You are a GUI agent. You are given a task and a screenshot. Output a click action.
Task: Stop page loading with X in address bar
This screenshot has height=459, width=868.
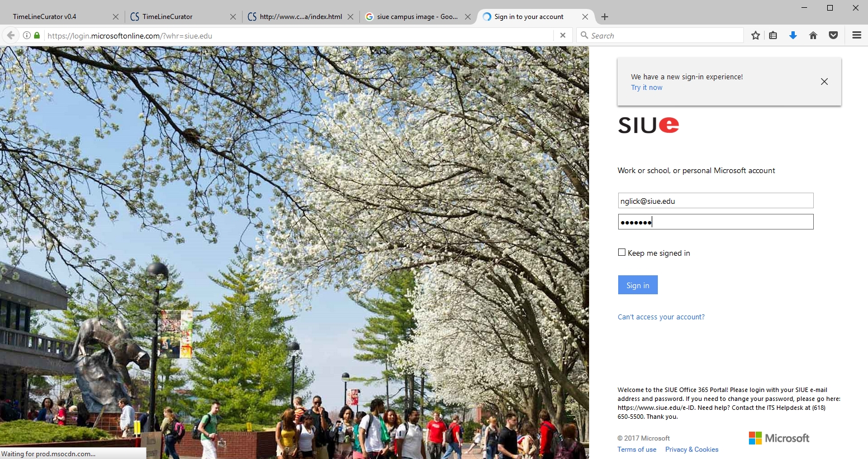point(563,35)
